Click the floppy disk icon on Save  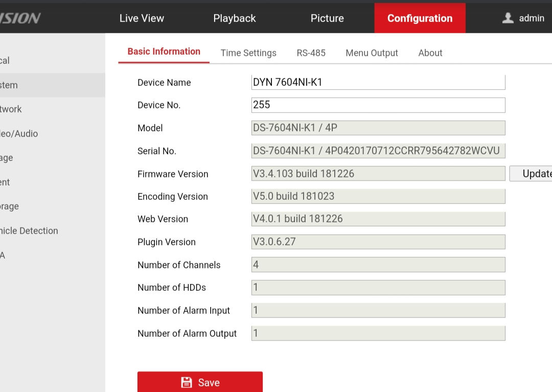tap(186, 382)
